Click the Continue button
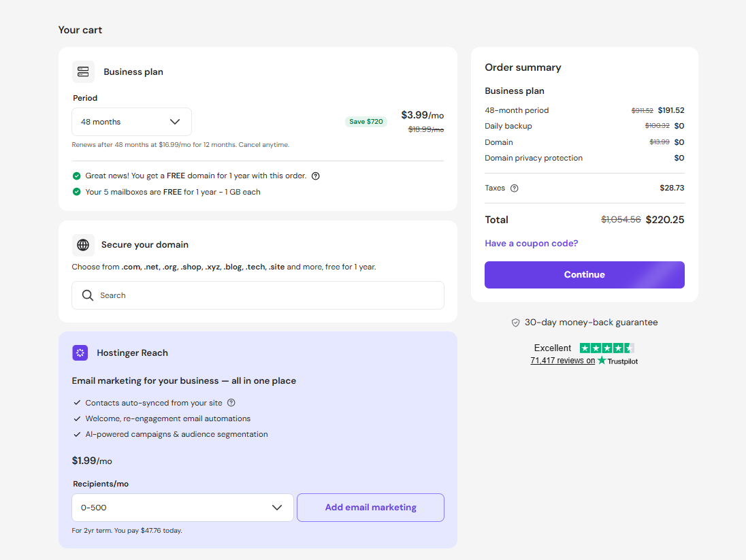746x560 pixels. (584, 275)
